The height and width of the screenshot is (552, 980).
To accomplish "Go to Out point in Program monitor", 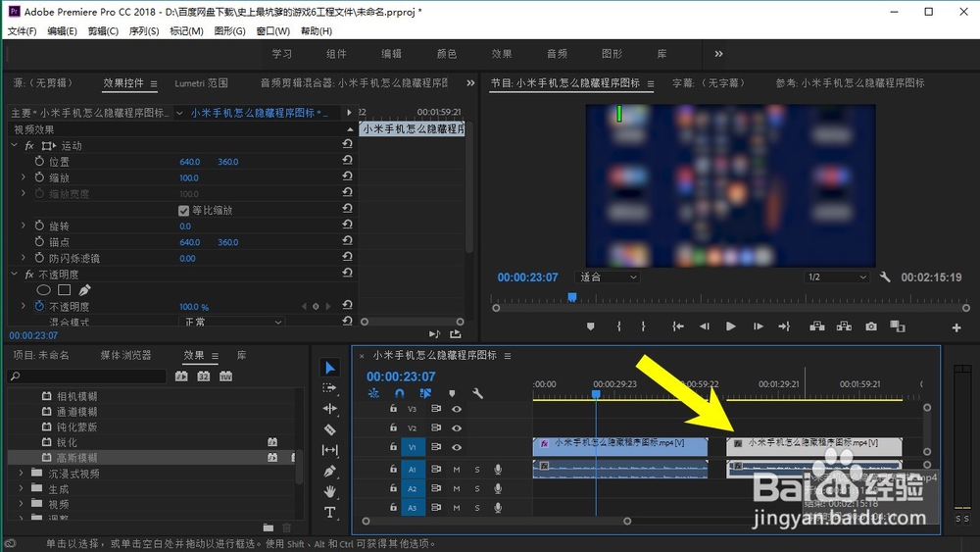I will [x=784, y=326].
